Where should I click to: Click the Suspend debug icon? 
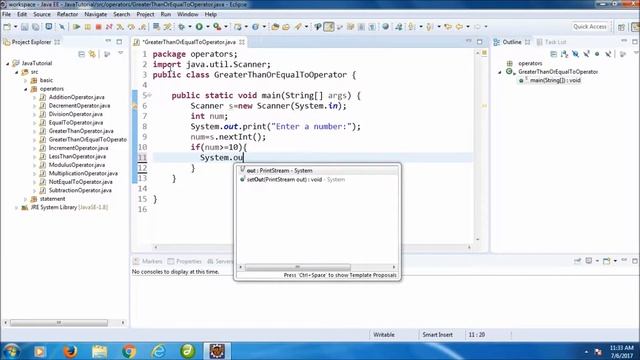tap(87, 27)
